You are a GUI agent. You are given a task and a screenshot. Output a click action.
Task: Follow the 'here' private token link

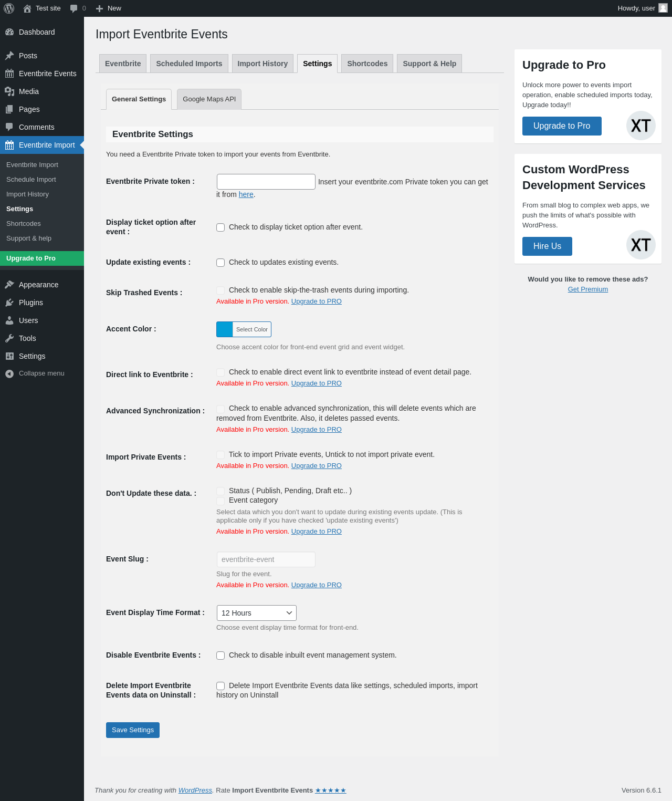pos(246,194)
